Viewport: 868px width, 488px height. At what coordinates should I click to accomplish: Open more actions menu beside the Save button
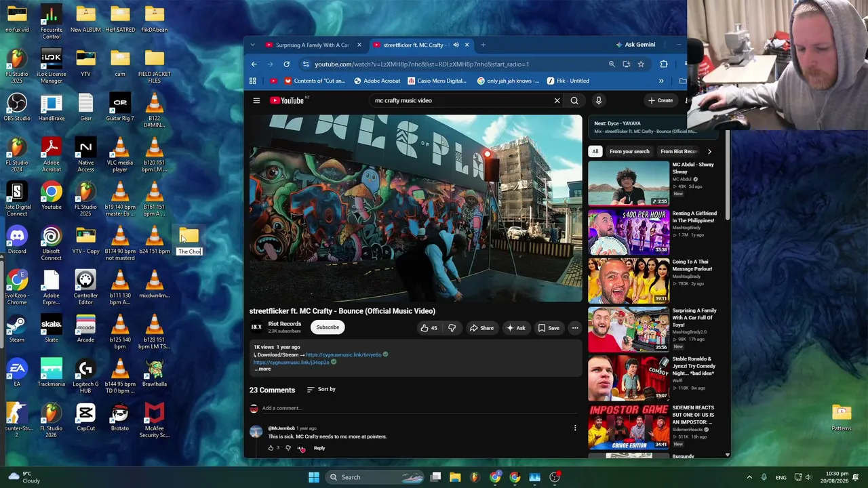(574, 328)
